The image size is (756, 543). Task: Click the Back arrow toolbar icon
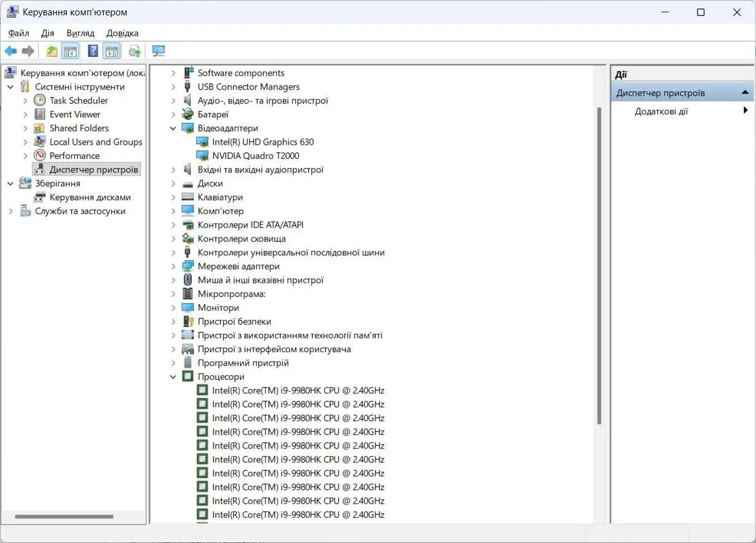[x=10, y=51]
